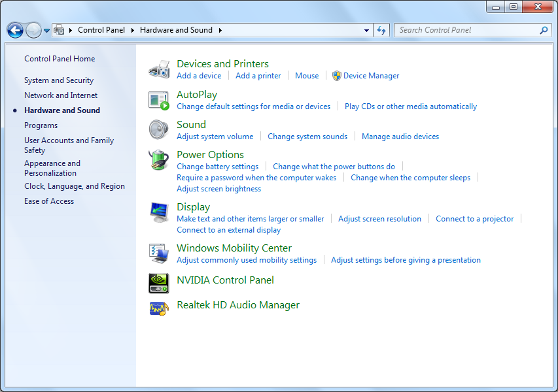Click Change battery settings link
The width and height of the screenshot is (558, 392).
tap(217, 167)
